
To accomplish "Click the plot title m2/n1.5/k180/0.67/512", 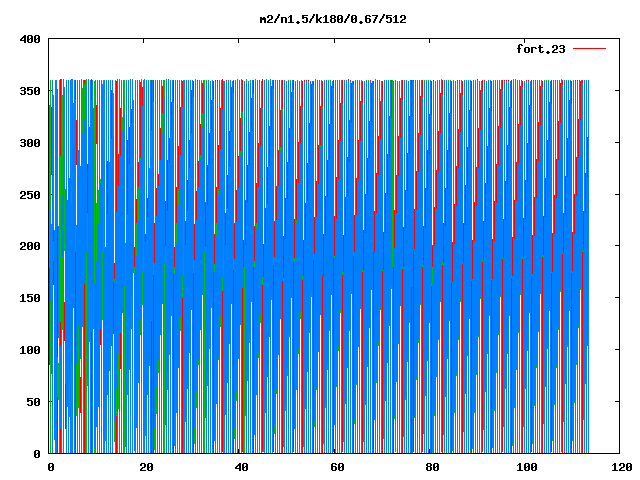I will (333, 19).
